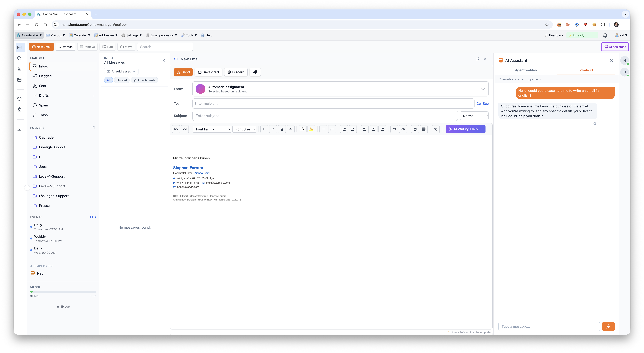Switch to the Unread messages filter
Image resolution: width=644 pixels, height=353 pixels.
[122, 80]
